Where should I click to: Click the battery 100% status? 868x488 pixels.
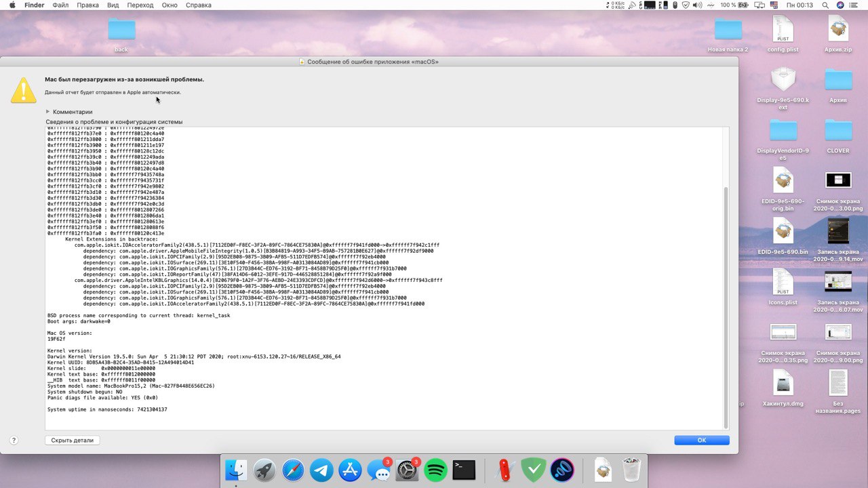[x=734, y=5]
